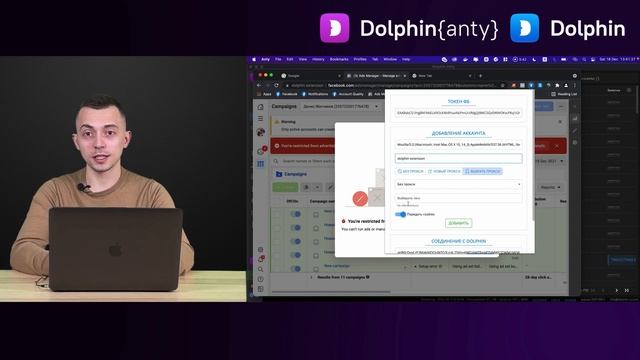Open the Chrome three-dot menu

[575, 85]
